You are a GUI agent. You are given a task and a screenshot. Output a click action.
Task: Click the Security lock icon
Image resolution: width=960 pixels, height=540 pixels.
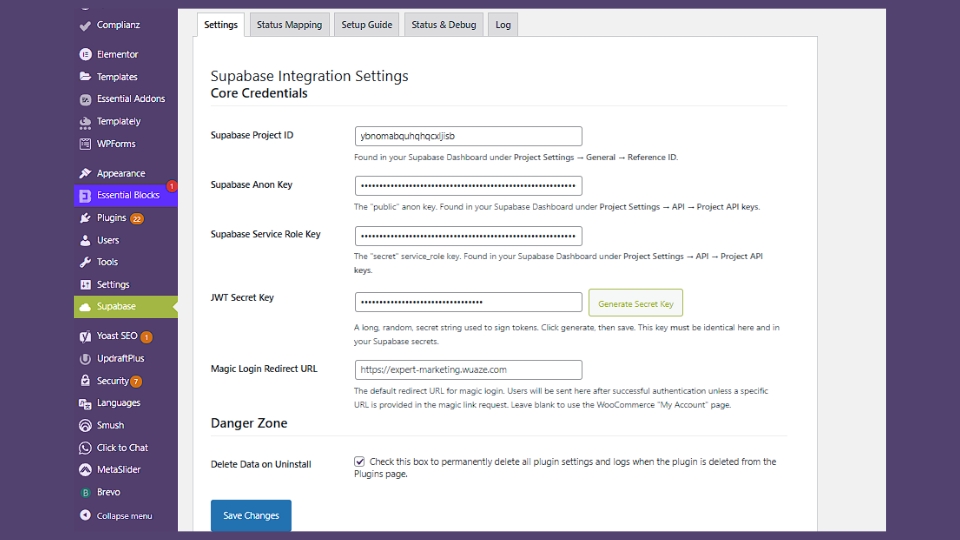pyautogui.click(x=85, y=381)
